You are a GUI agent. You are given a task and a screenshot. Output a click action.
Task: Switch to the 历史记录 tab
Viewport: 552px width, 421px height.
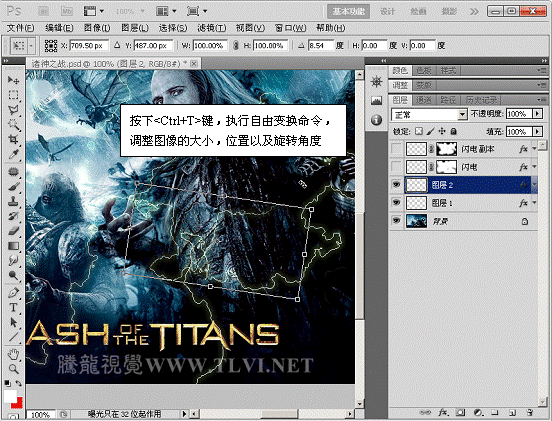481,100
